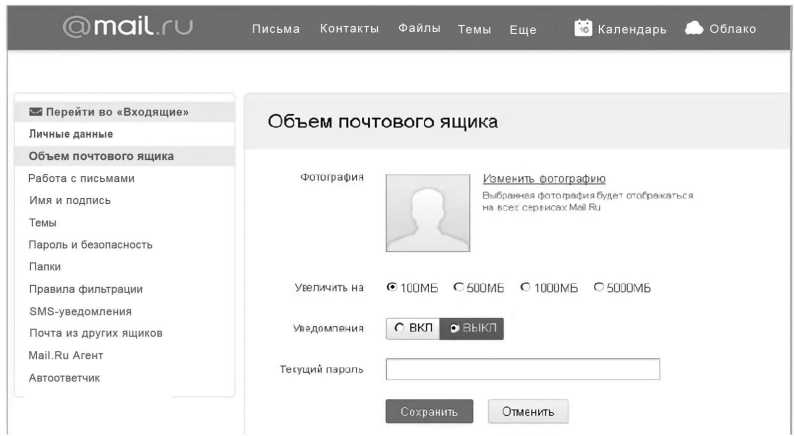
Task: Open Темы in the sidebar list
Action: pos(43,223)
